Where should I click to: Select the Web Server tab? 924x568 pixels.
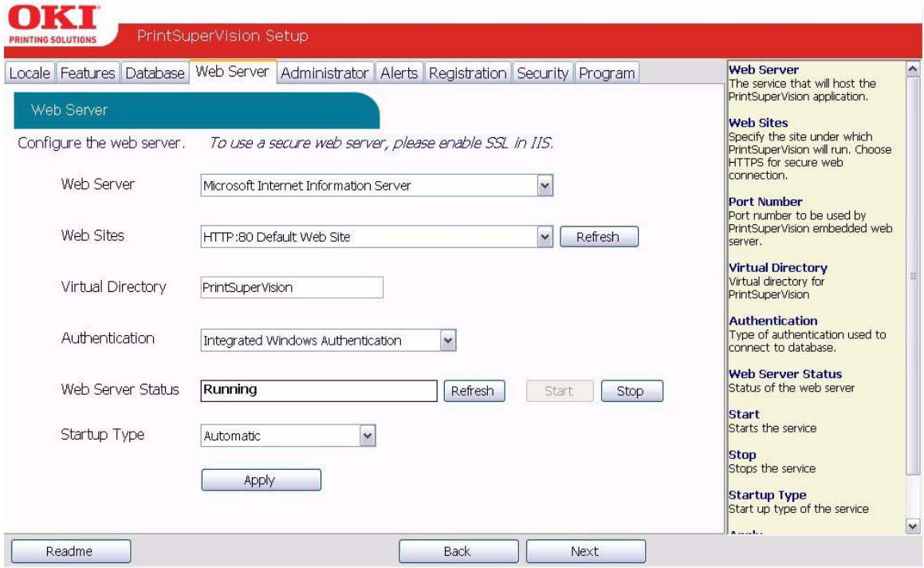click(x=232, y=71)
